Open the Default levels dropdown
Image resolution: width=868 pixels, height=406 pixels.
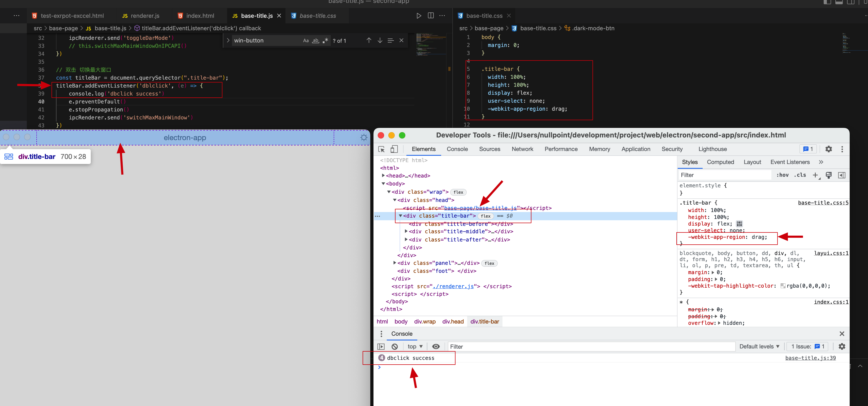coord(759,346)
